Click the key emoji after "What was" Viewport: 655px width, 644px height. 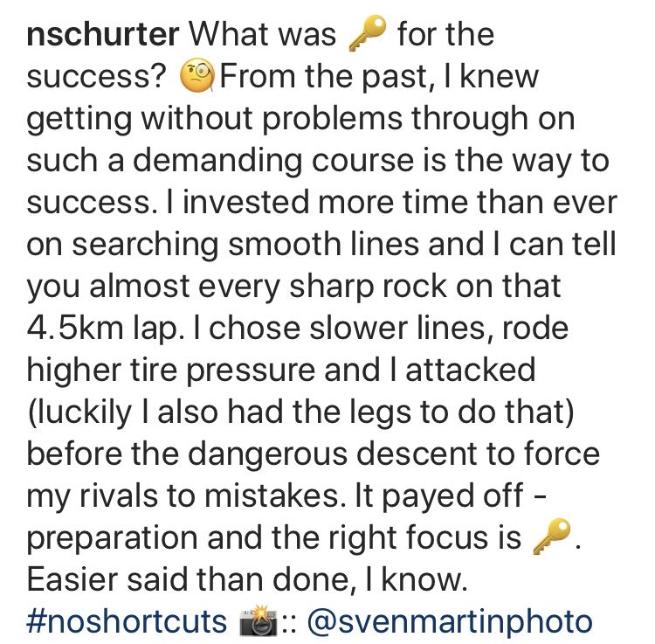(x=367, y=35)
